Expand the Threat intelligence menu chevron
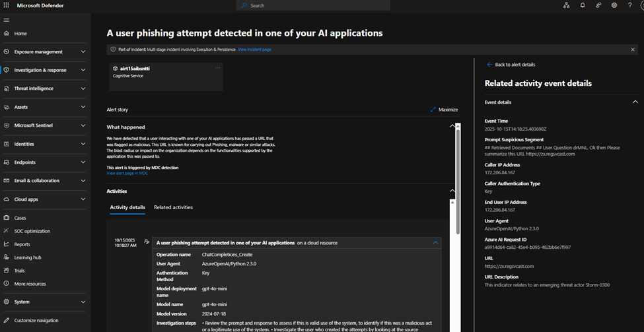Image resolution: width=644 pixels, height=332 pixels. pyautogui.click(x=83, y=88)
